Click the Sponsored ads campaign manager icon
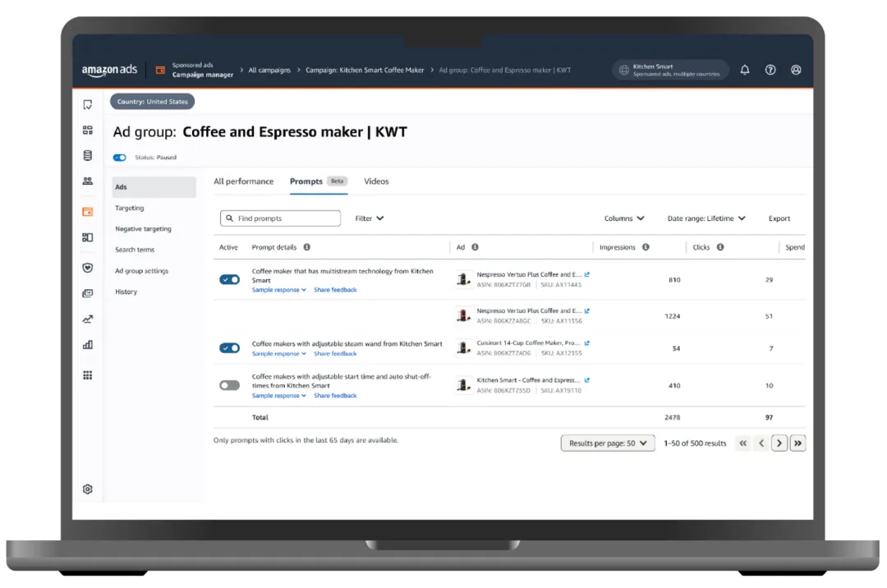 click(x=160, y=70)
